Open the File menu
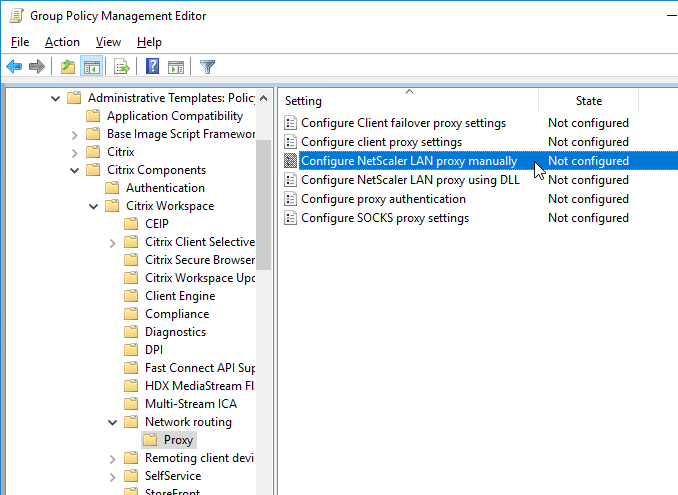This screenshot has width=678, height=495. 20,42
